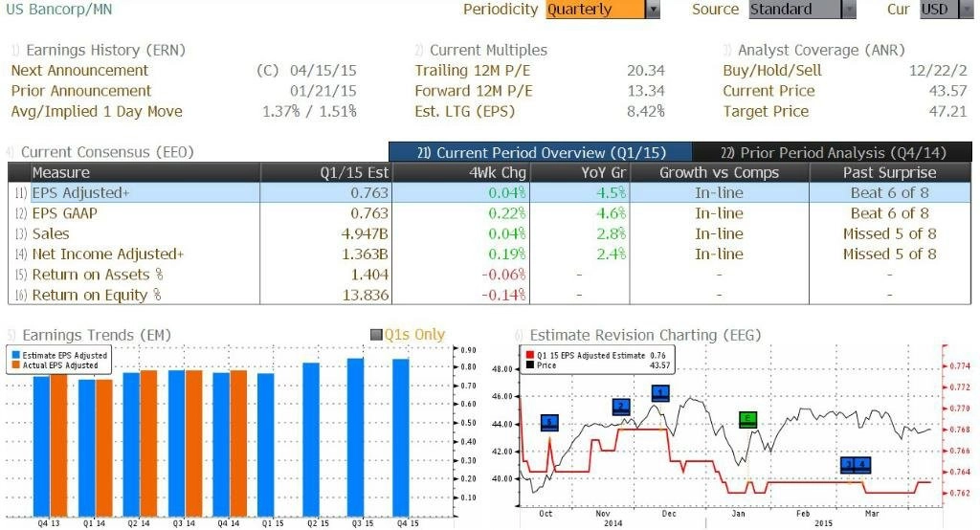
Task: Open the Source Standard dropdown
Action: pyautogui.click(x=803, y=10)
